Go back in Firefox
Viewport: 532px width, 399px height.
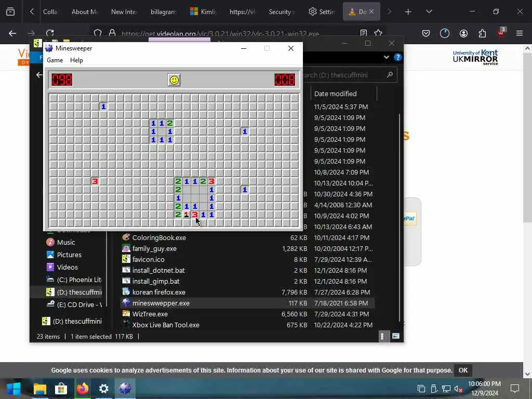[12, 33]
